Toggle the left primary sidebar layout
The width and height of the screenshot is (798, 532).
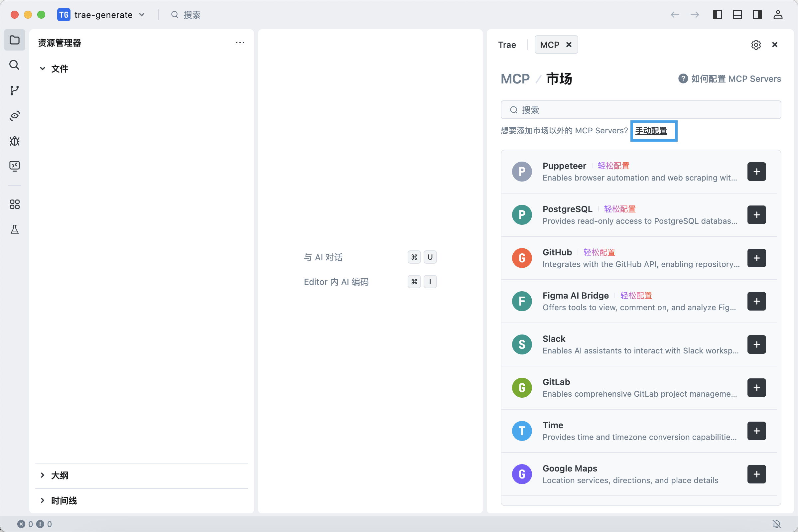coord(717,15)
